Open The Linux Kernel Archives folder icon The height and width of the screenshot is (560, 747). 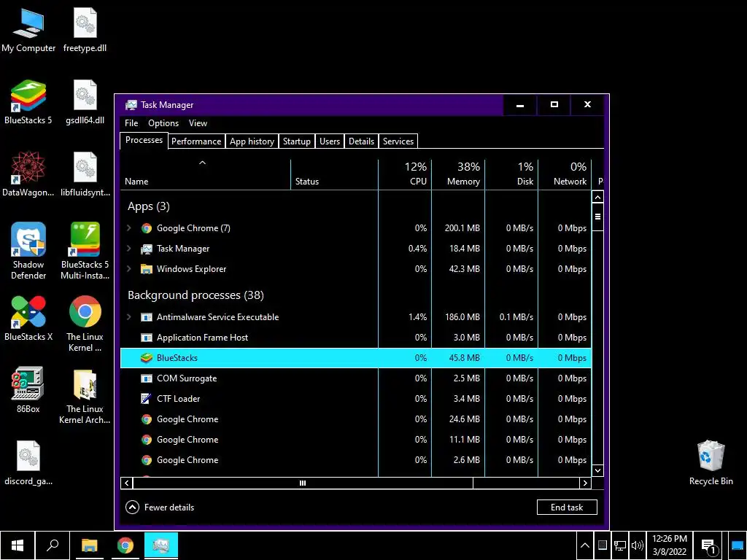[85, 396]
